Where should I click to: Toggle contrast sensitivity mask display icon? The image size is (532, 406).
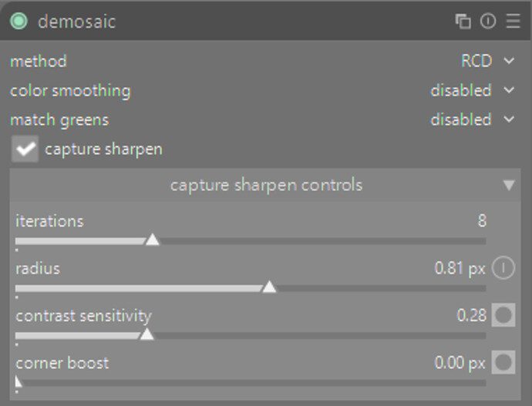(503, 315)
